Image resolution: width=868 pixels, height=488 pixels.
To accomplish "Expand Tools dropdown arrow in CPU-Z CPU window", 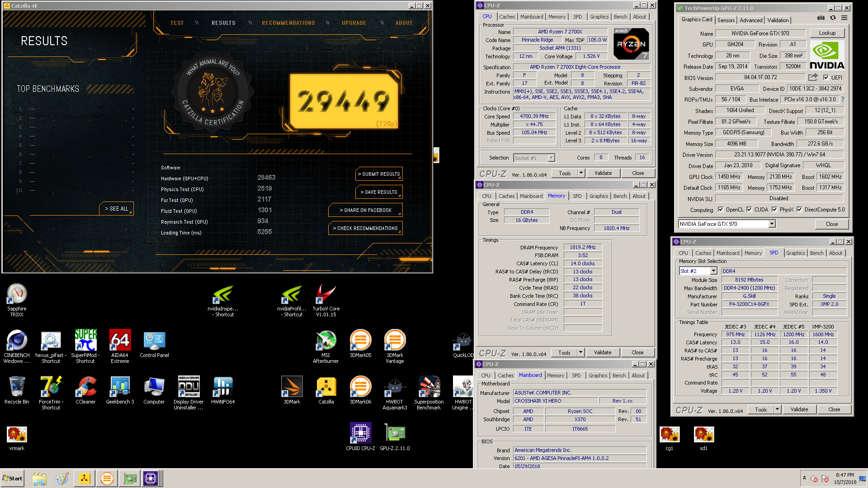I will pyautogui.click(x=581, y=173).
